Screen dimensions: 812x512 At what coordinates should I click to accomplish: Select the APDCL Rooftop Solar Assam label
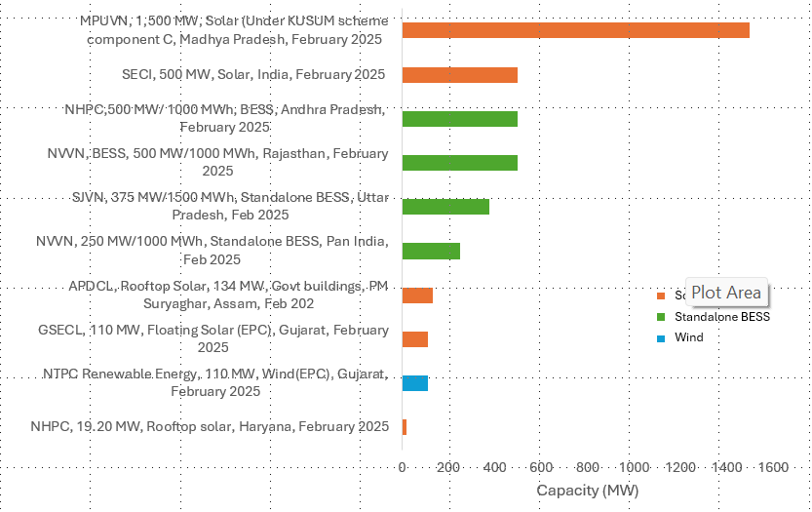(228, 295)
